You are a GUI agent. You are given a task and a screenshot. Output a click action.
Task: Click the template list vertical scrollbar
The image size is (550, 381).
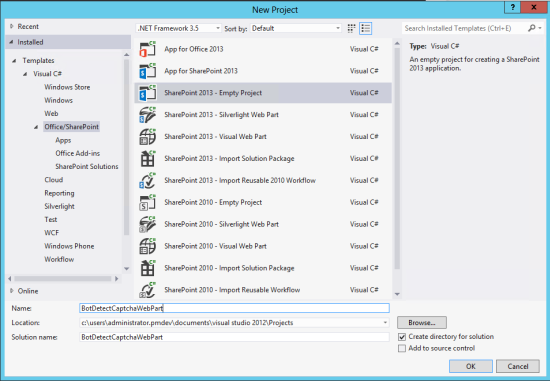click(x=397, y=158)
